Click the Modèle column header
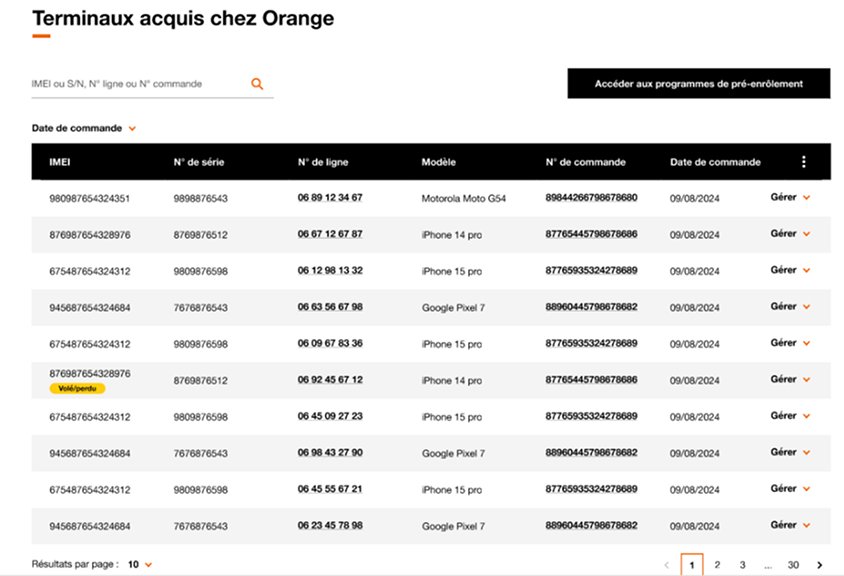 click(x=439, y=162)
